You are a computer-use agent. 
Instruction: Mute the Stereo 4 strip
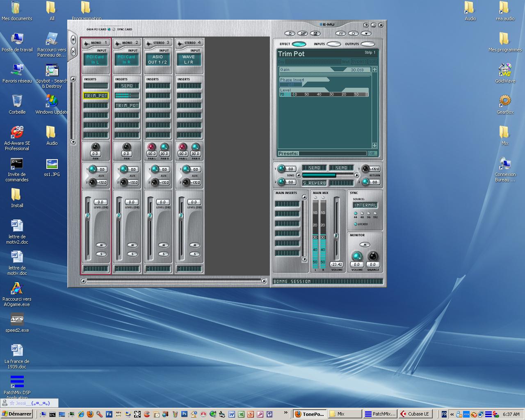[194, 245]
